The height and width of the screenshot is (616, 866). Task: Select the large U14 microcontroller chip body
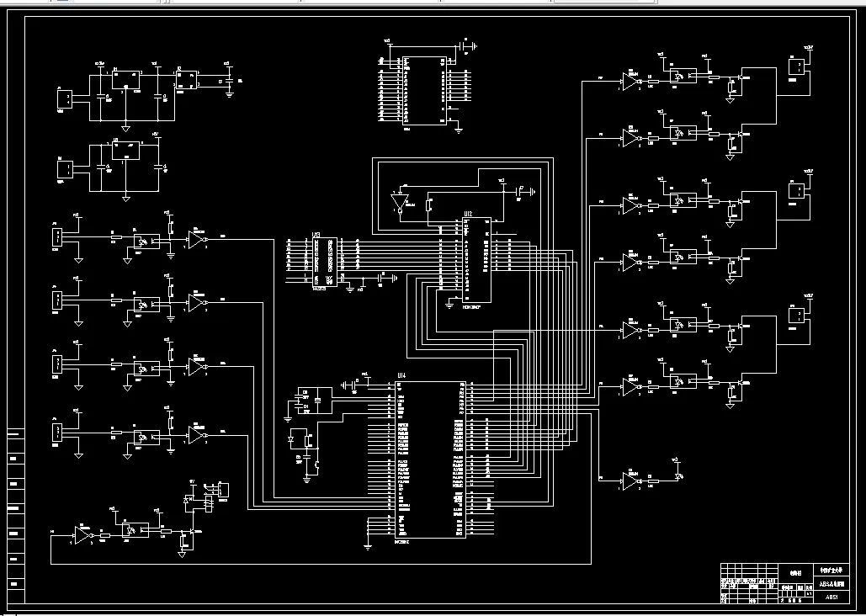(x=430, y=459)
